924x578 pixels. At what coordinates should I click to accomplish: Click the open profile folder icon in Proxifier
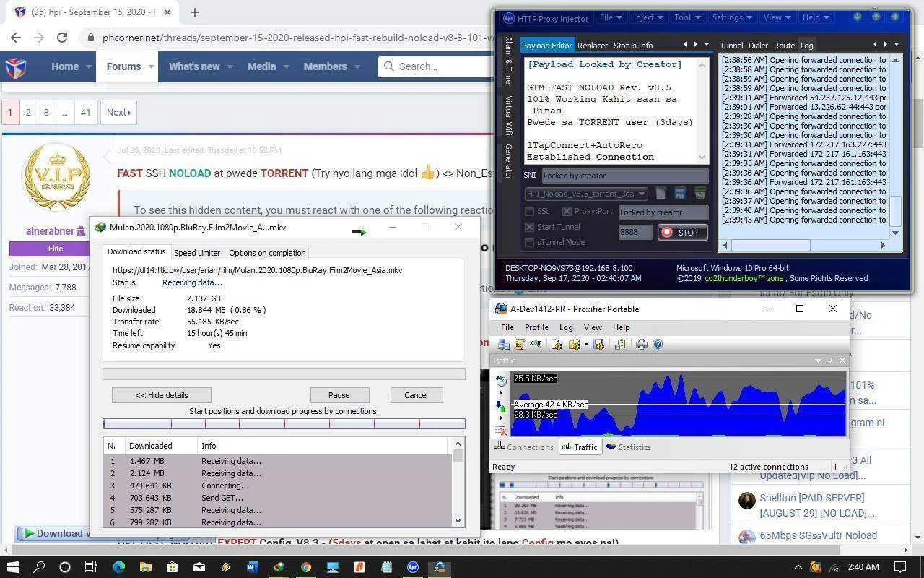coord(575,345)
